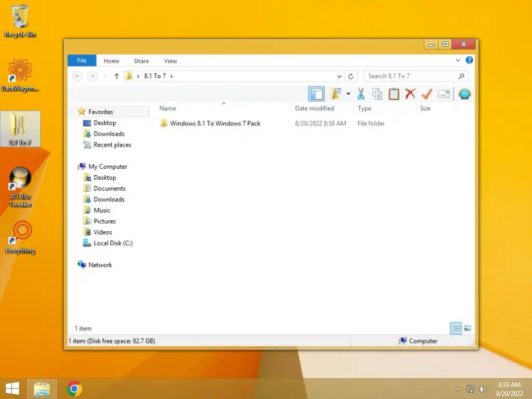
Task: Select Windows 8.1 To Windows 7 Pack folder
Action: (215, 124)
